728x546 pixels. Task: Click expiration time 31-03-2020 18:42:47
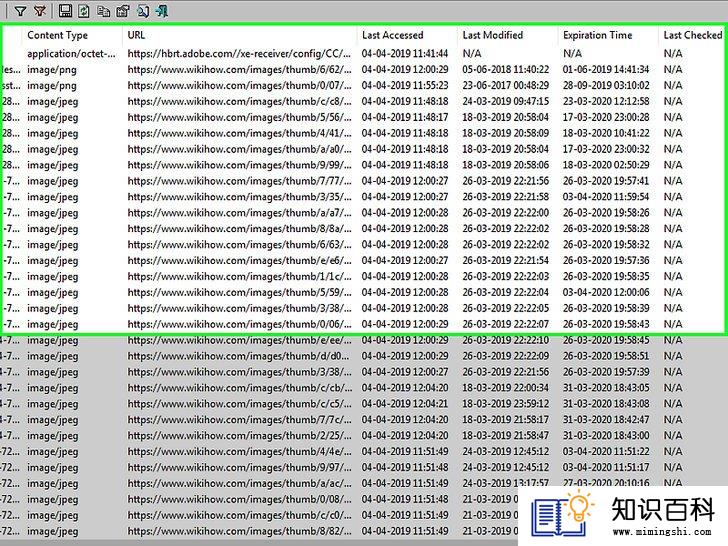tap(606, 420)
